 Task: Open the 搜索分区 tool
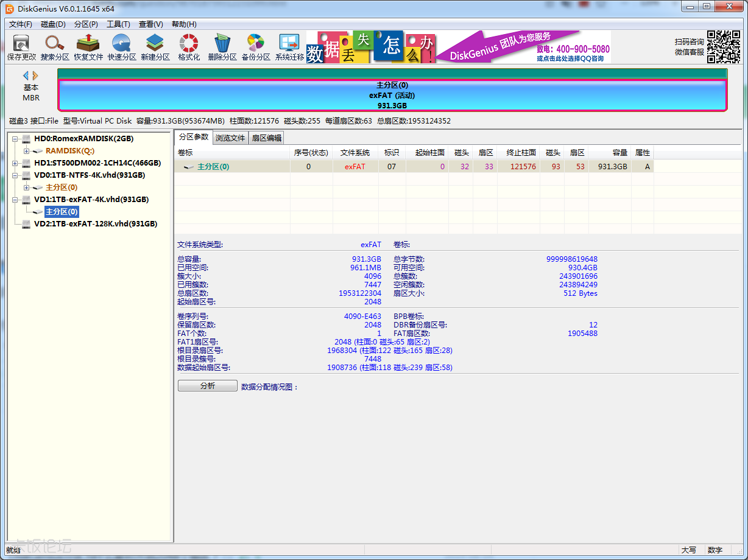[x=54, y=46]
